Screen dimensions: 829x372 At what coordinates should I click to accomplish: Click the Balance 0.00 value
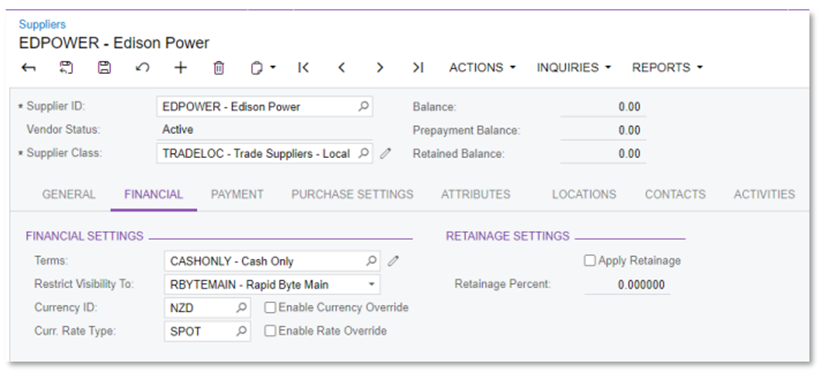pyautogui.click(x=629, y=107)
